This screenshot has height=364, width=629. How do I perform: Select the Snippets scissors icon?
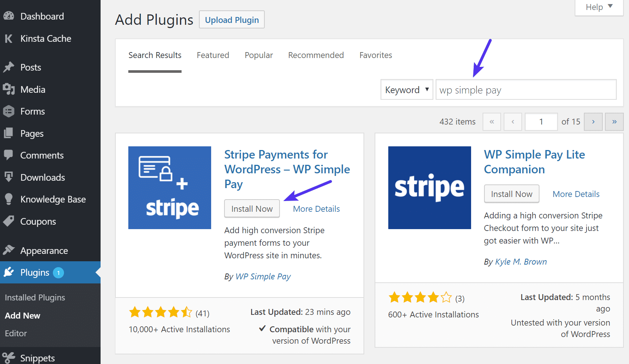[x=9, y=356]
